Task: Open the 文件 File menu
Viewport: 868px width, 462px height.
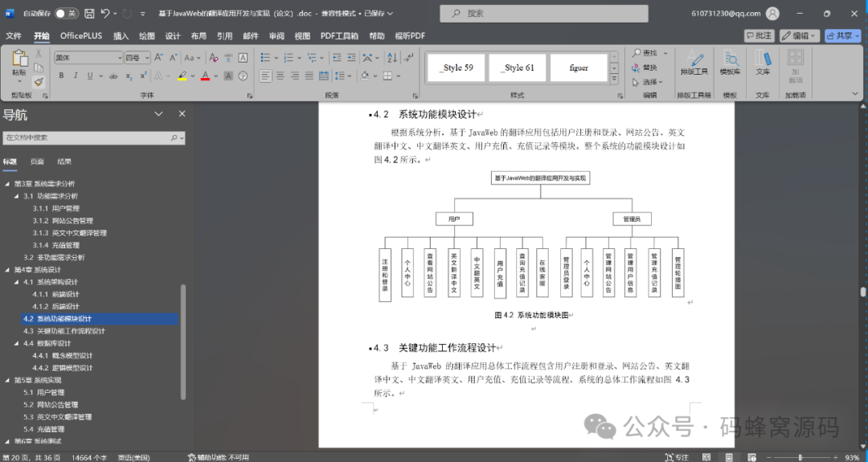Action: click(x=14, y=36)
